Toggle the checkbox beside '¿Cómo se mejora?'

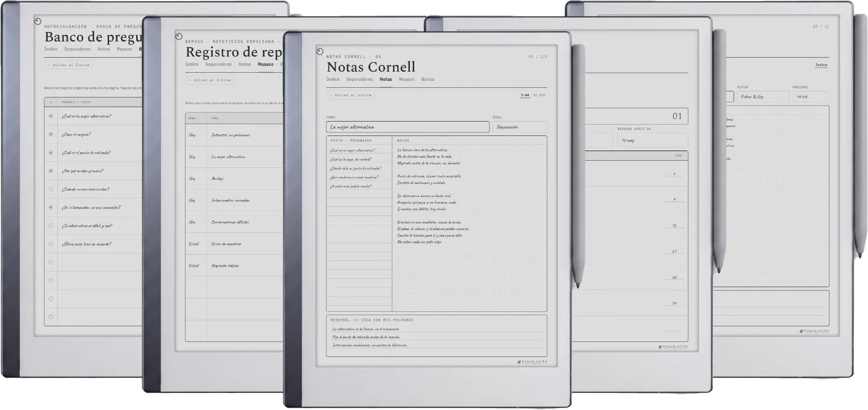51,134
